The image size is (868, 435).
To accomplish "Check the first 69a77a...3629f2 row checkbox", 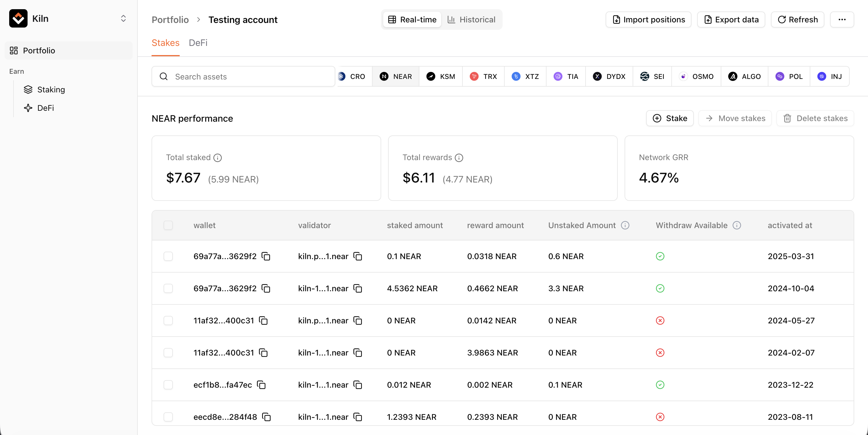I will tap(168, 257).
